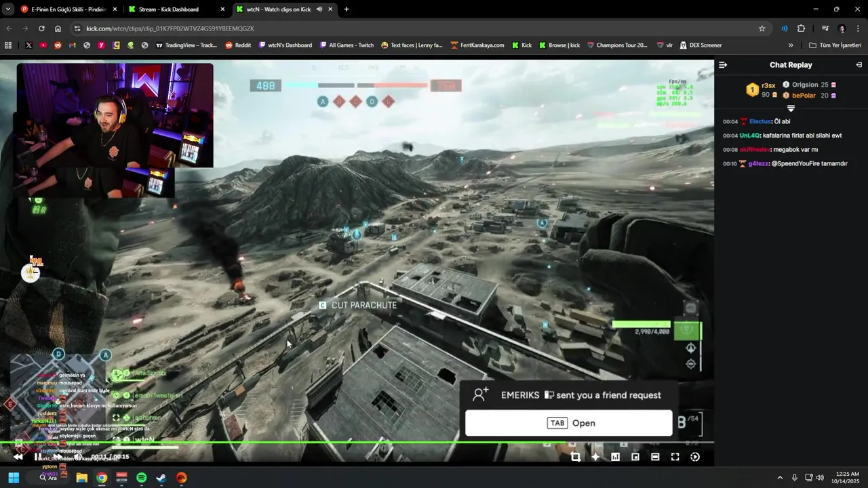Open wtcN's Dashboard bookmark
Screen dimensions: 868x488
285,45
